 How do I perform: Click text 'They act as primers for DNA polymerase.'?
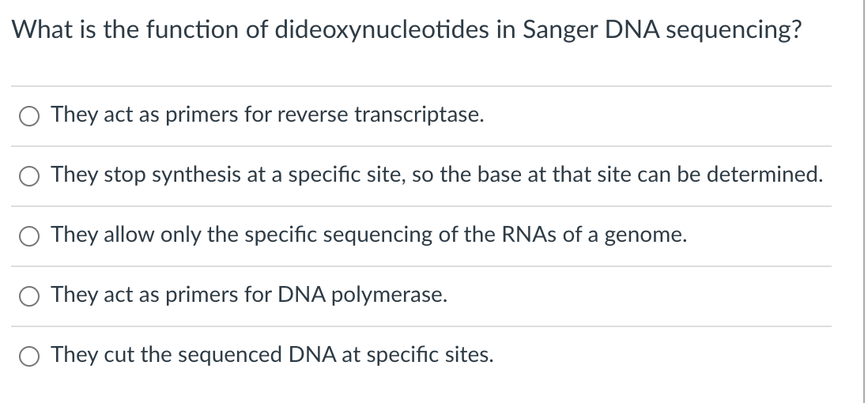[x=249, y=295]
